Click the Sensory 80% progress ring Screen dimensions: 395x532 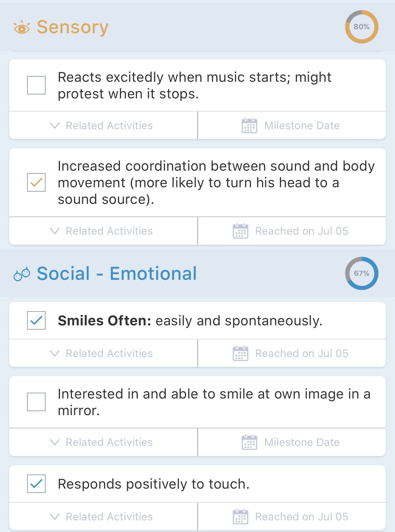click(x=361, y=27)
